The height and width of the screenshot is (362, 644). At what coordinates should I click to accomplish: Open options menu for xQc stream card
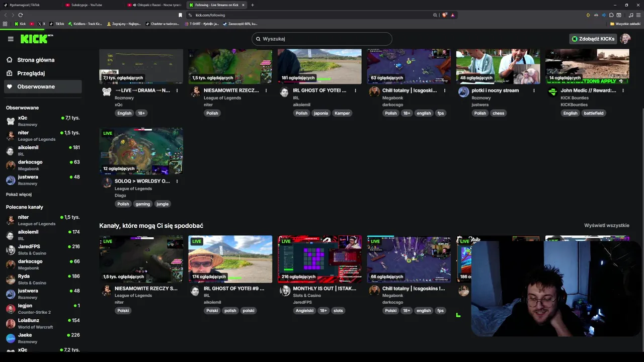177,90
